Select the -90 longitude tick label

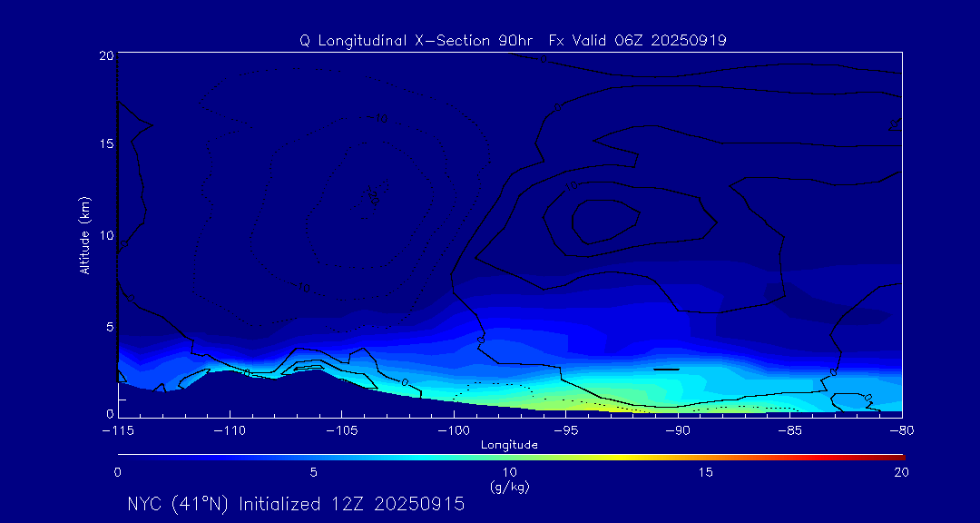pos(678,431)
